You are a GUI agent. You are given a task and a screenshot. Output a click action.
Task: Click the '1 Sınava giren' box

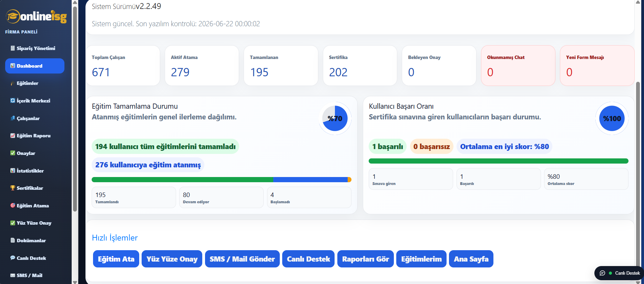(x=411, y=179)
